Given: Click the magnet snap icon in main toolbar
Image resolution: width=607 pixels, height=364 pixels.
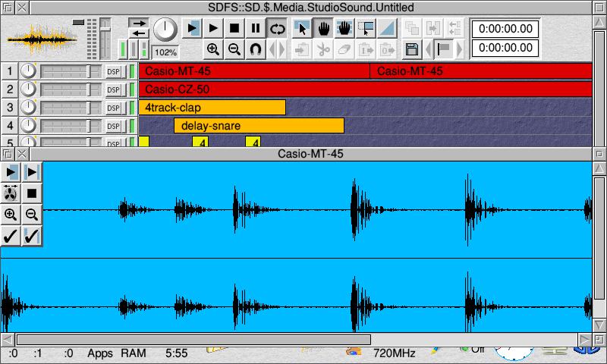Looking at the screenshot, I should tap(256, 50).
